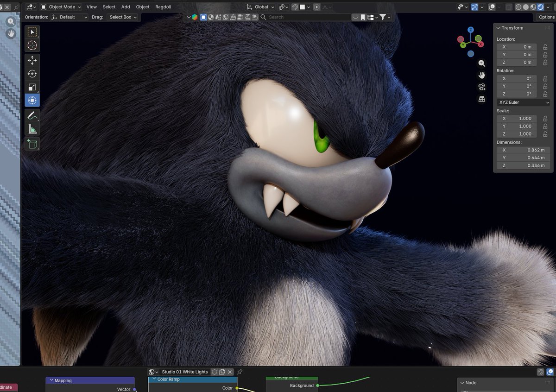
Task: Toggle pin on Studio 01 White Lights
Action: (x=240, y=372)
